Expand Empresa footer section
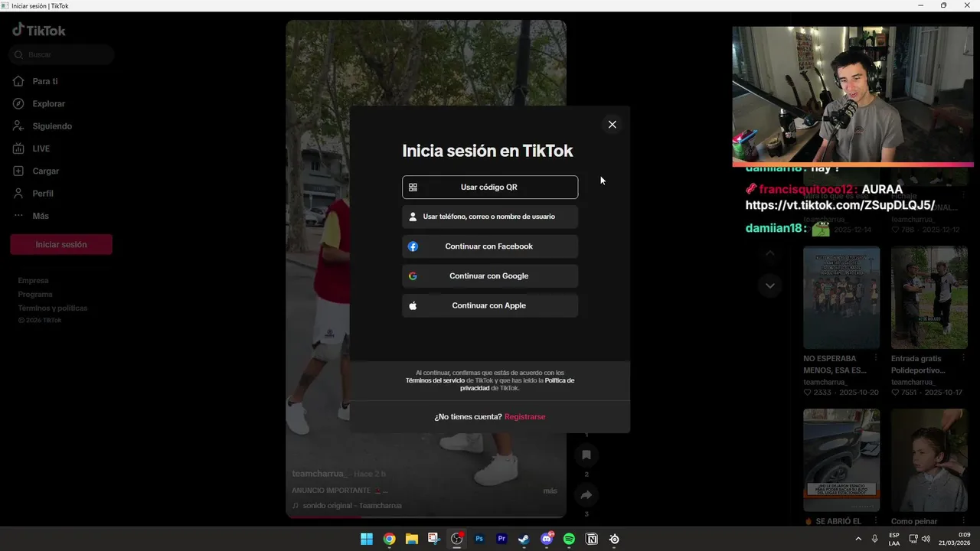980x551 pixels. click(x=33, y=280)
